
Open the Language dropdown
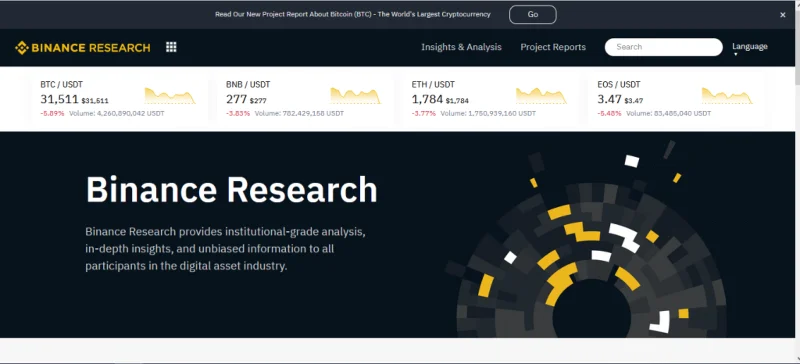click(x=749, y=47)
